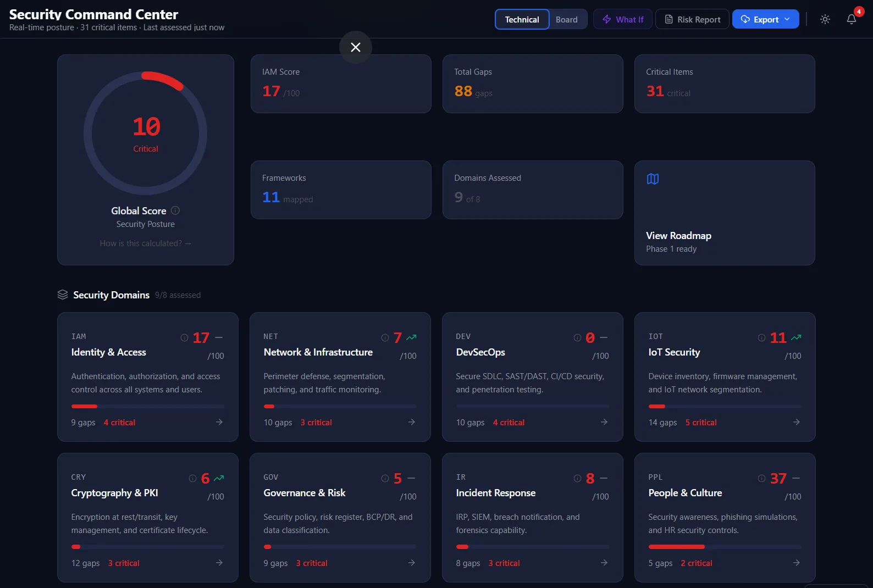
Task: Click '3 critical' on Network & Infrastructure
Action: coord(316,423)
